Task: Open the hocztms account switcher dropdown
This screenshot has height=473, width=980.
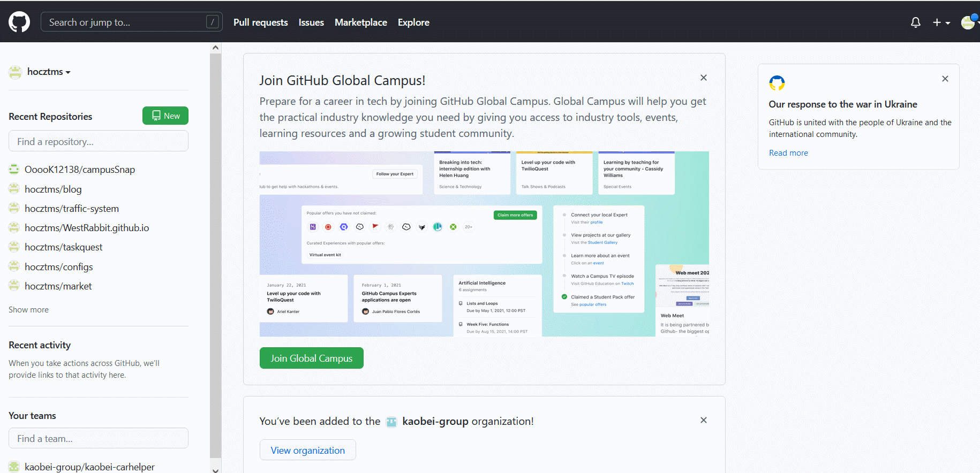Action: pyautogui.click(x=49, y=72)
